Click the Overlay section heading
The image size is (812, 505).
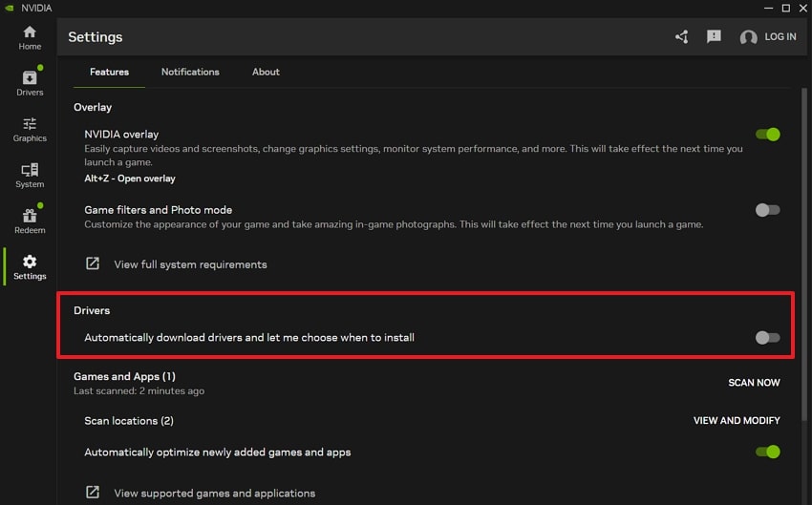point(93,107)
